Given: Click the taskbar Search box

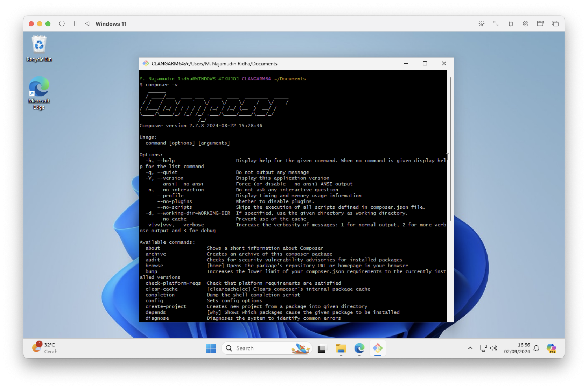Looking at the screenshot, I should coord(267,348).
